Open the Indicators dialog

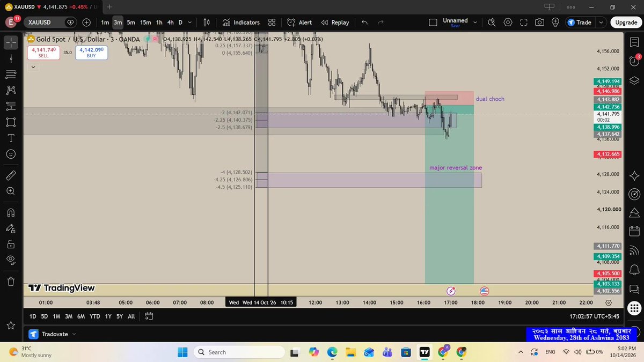tap(240, 23)
